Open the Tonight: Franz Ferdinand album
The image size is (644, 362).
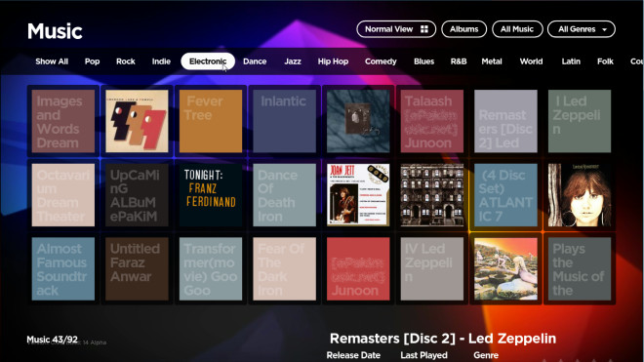[x=211, y=195]
